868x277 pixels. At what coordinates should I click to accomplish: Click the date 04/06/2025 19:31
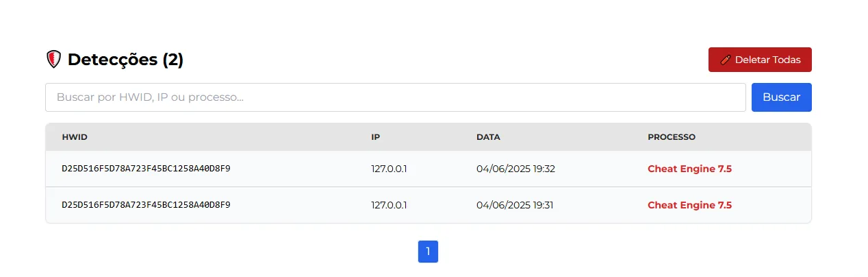(x=515, y=205)
